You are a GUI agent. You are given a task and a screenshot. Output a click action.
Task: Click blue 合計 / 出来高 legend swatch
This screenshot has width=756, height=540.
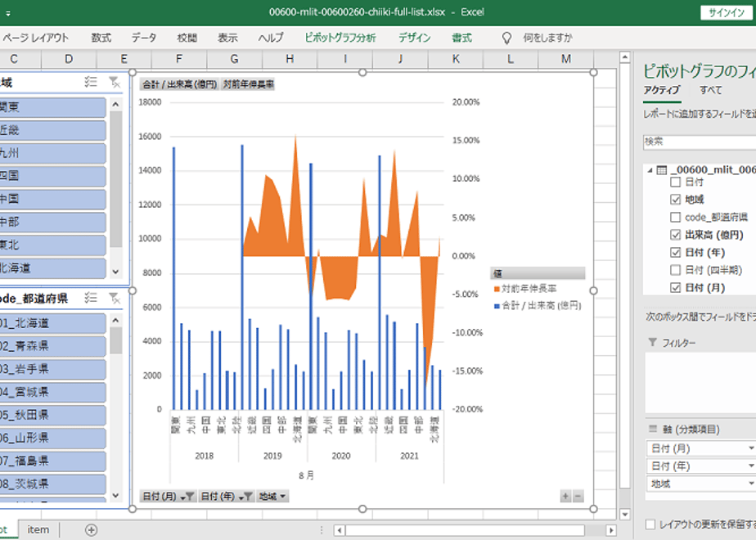[497, 306]
